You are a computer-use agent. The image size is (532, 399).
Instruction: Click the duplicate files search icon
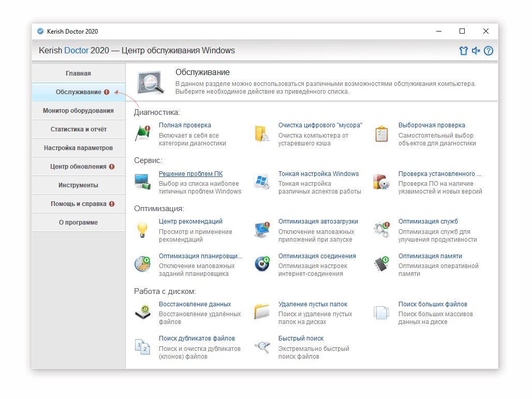tap(143, 347)
